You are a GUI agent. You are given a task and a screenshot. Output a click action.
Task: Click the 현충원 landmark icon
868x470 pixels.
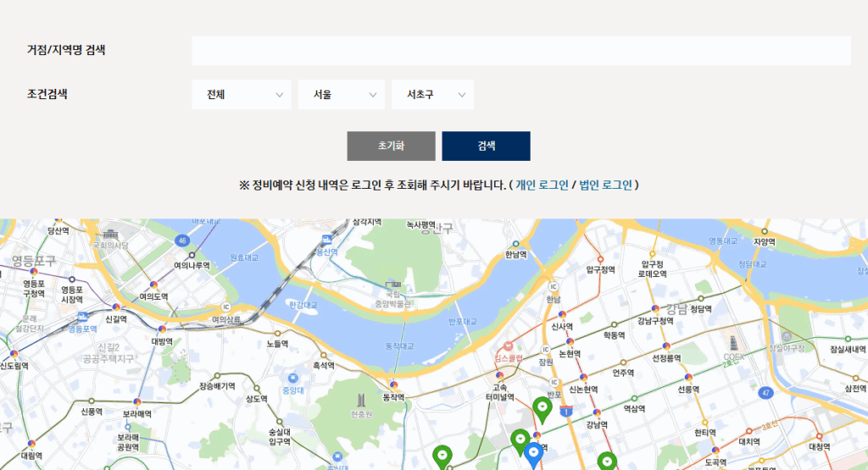click(x=361, y=400)
